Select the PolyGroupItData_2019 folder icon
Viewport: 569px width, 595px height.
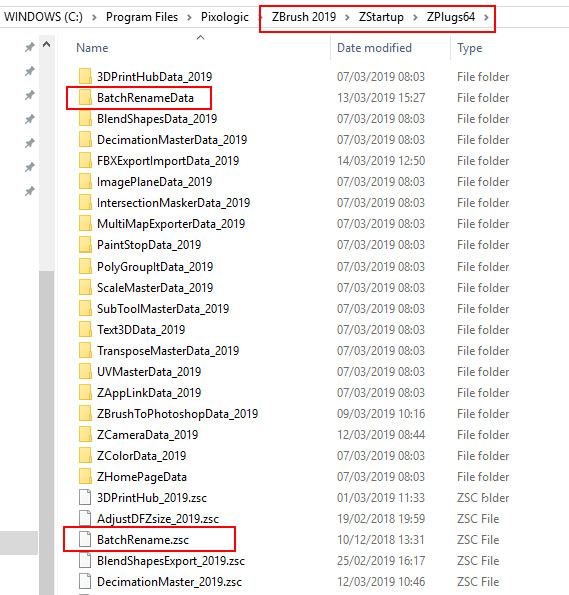click(85, 266)
